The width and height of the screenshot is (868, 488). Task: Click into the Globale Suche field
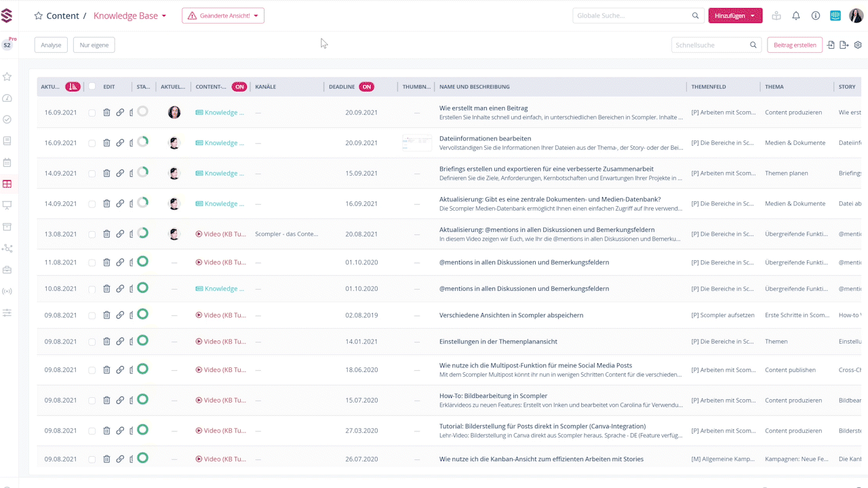click(x=632, y=16)
